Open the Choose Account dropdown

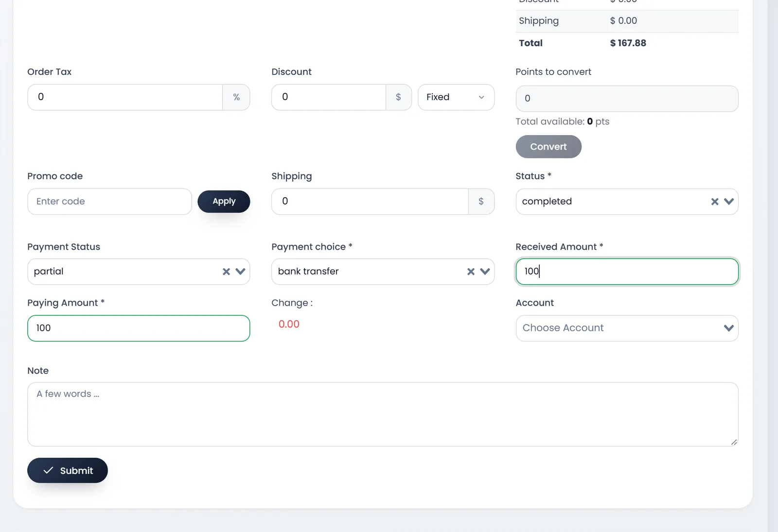coord(627,328)
